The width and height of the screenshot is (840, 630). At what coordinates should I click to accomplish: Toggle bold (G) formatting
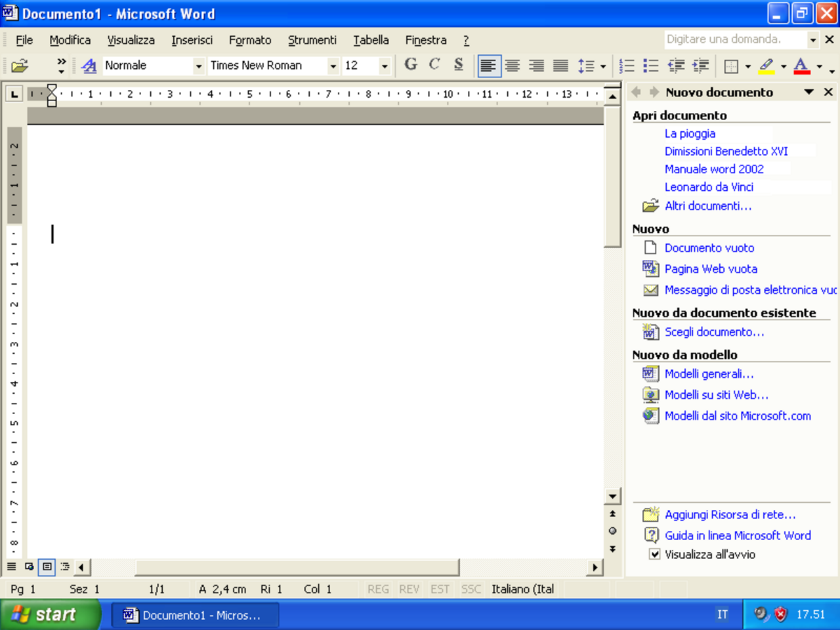pyautogui.click(x=411, y=65)
